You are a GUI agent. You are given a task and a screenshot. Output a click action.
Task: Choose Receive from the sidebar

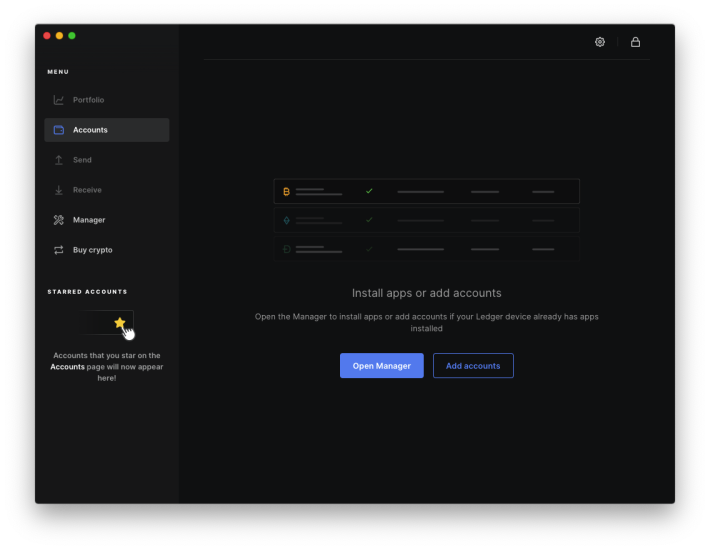(107, 190)
